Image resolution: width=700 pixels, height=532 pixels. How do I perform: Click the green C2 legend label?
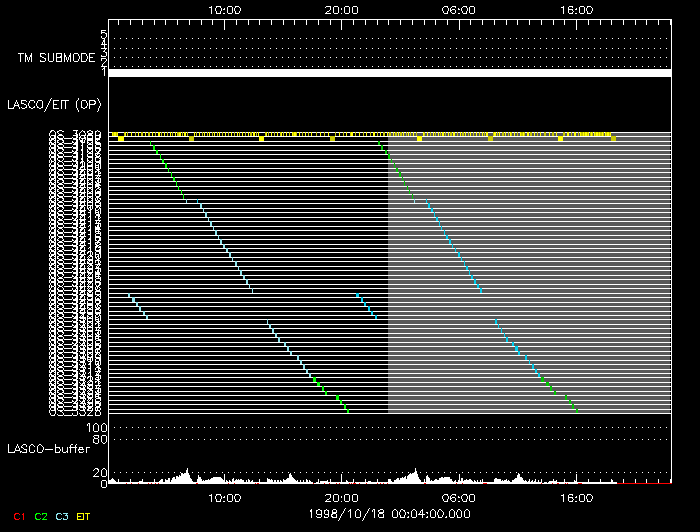click(41, 515)
